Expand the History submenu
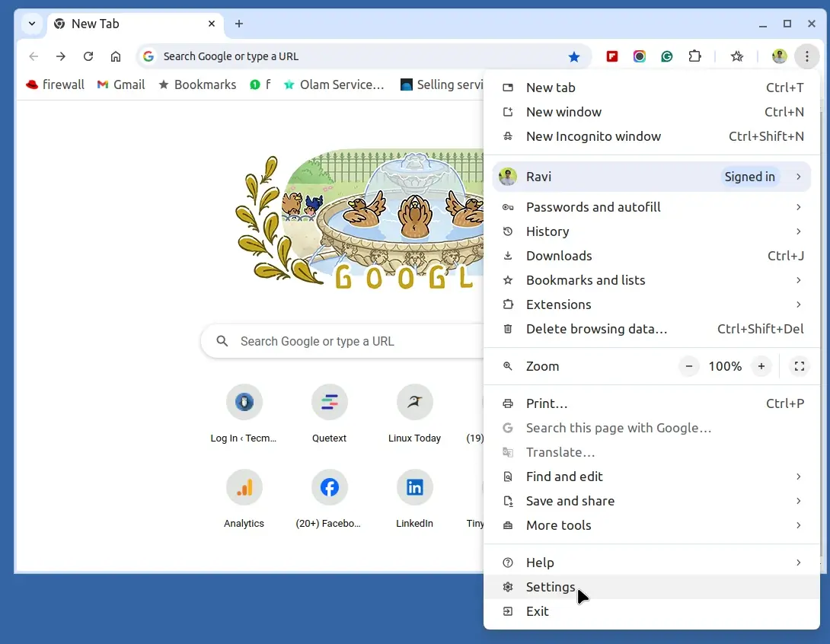The height and width of the screenshot is (644, 830). 652,231
